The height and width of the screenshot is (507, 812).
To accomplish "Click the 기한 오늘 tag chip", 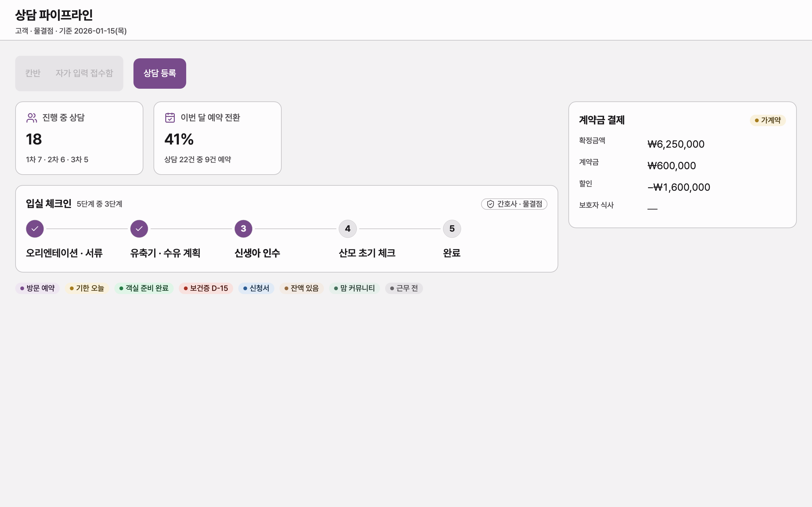I will pyautogui.click(x=87, y=288).
